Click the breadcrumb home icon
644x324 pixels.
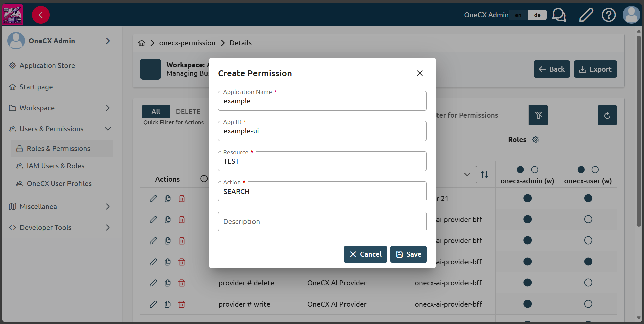click(141, 43)
